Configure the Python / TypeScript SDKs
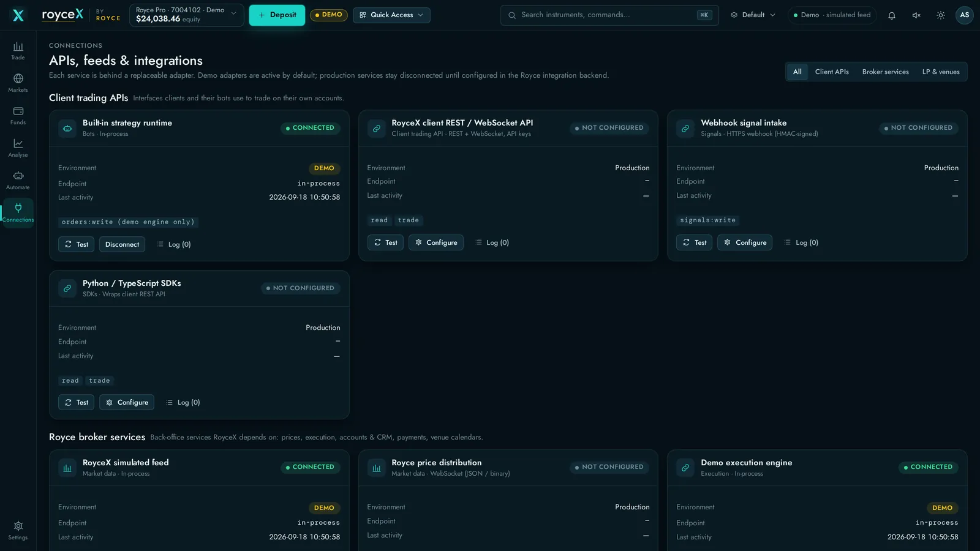Viewport: 980px width, 551px height. pos(127,402)
